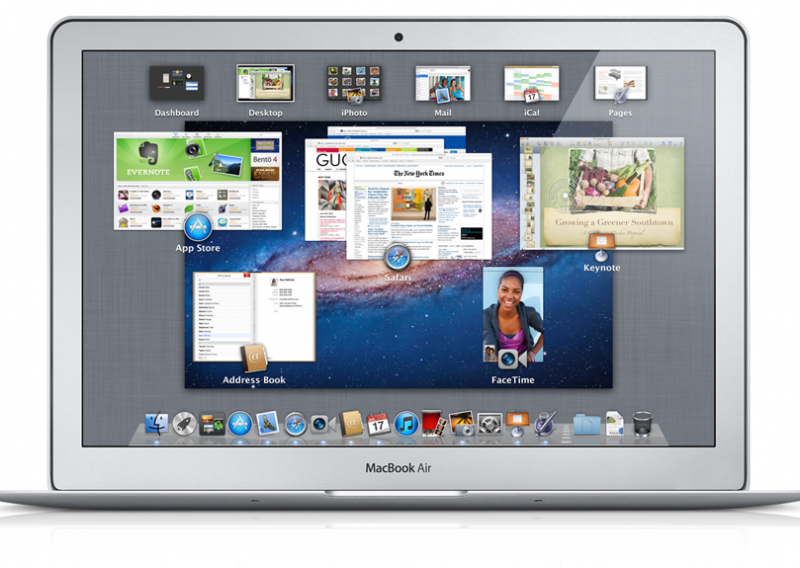This screenshot has width=800, height=568.
Task: Select the rearmost Safari window at top
Action: (x=396, y=131)
